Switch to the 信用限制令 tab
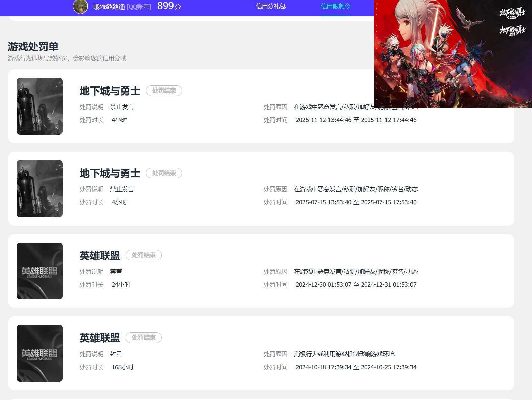 (336, 6)
